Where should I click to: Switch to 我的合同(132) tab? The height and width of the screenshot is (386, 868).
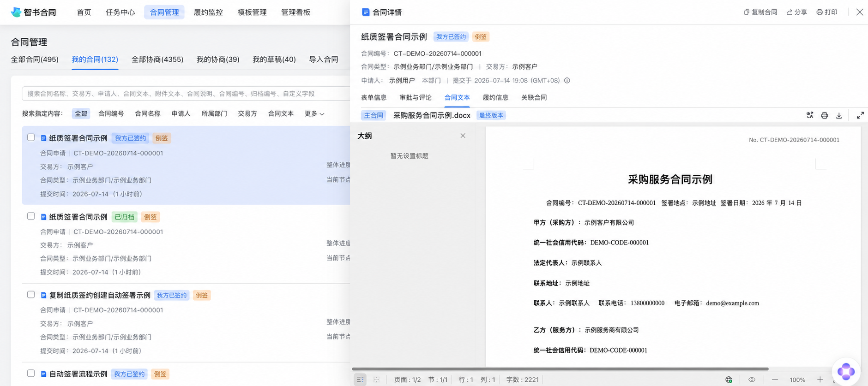[95, 59]
